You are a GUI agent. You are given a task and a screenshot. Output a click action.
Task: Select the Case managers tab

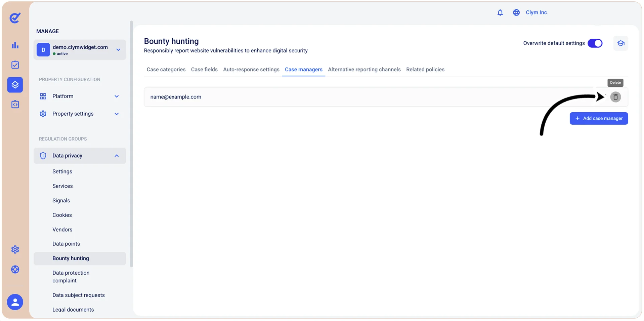304,70
